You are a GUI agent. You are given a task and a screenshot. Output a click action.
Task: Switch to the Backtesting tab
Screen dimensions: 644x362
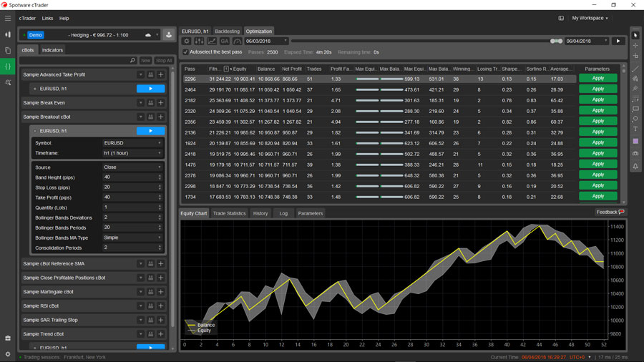pyautogui.click(x=227, y=31)
